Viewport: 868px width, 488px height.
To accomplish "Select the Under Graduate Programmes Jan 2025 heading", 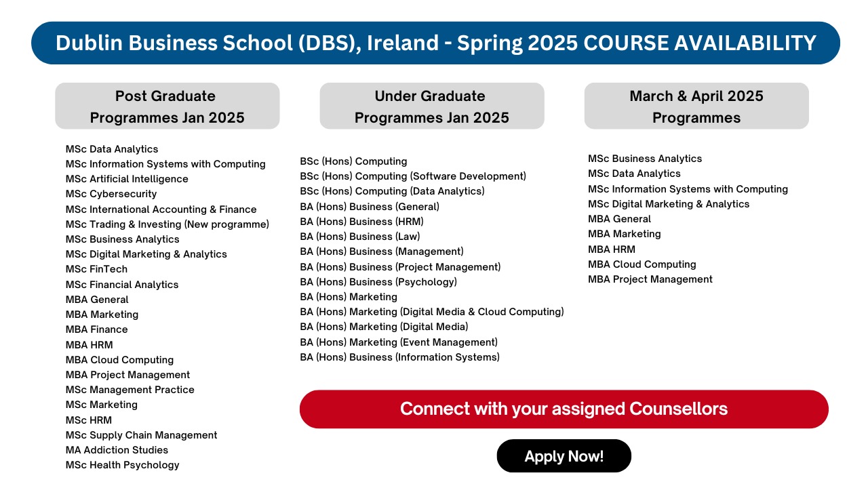I will click(x=431, y=106).
